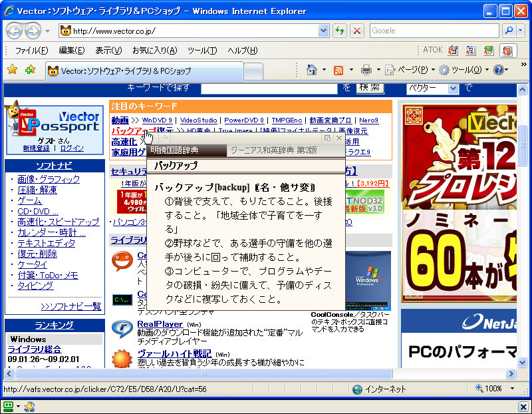
Task: Open the >>ソフトナビ一覧 link
Action: (x=71, y=307)
